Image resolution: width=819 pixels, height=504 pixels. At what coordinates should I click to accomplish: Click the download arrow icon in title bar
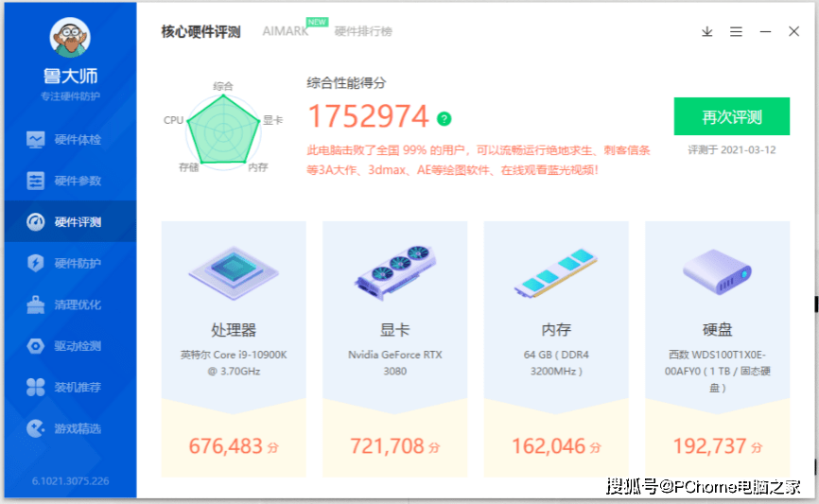706,32
